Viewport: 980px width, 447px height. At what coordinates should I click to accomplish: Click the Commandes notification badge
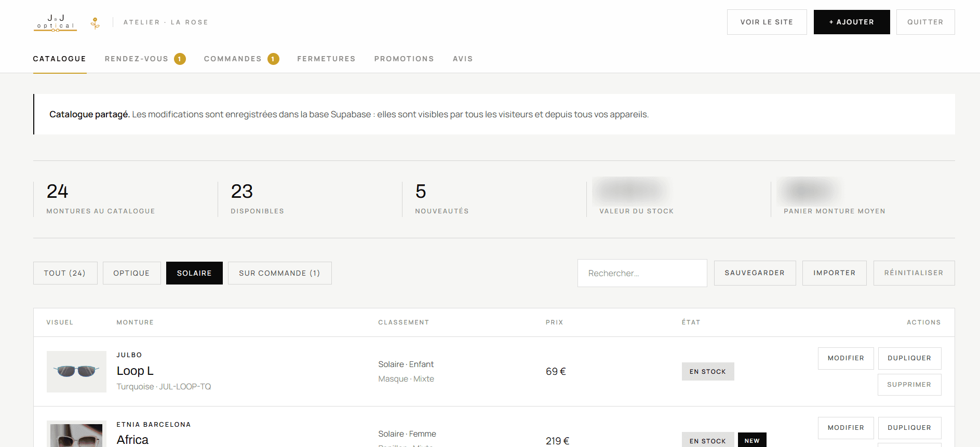273,59
